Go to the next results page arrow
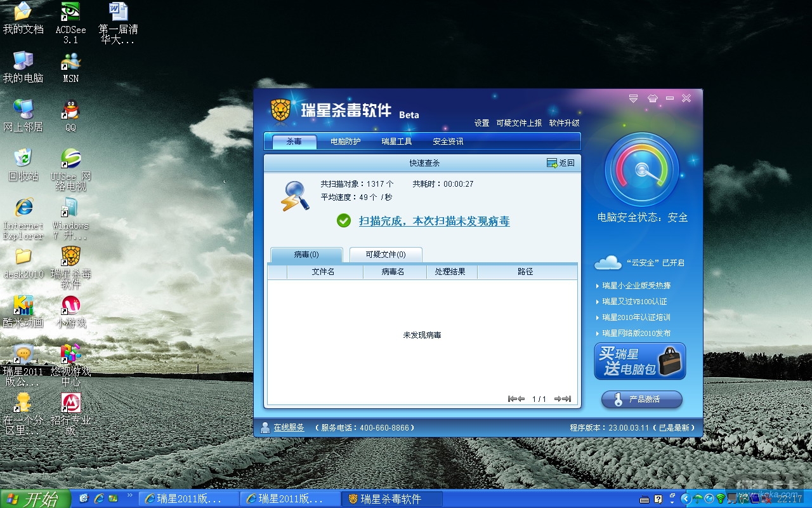 tap(558, 399)
